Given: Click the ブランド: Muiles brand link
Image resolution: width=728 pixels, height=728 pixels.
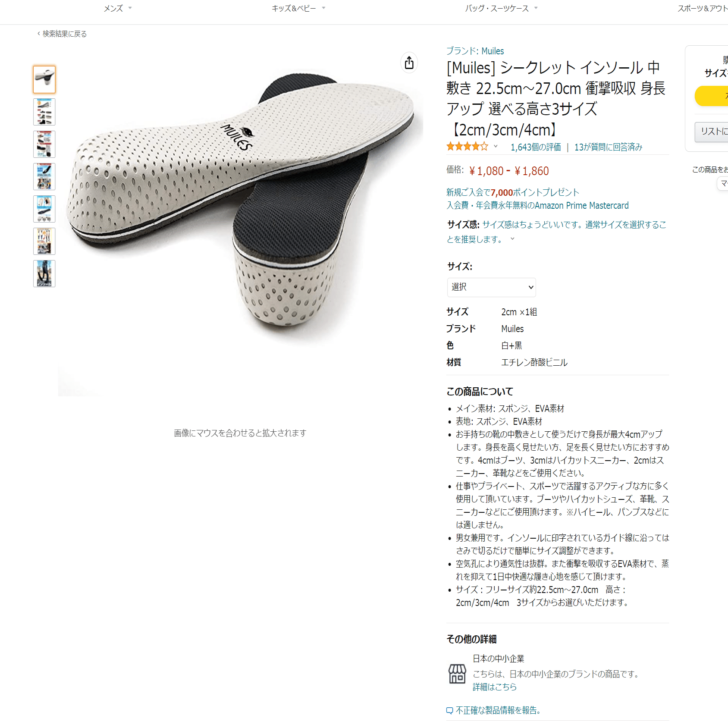Looking at the screenshot, I should pyautogui.click(x=475, y=51).
